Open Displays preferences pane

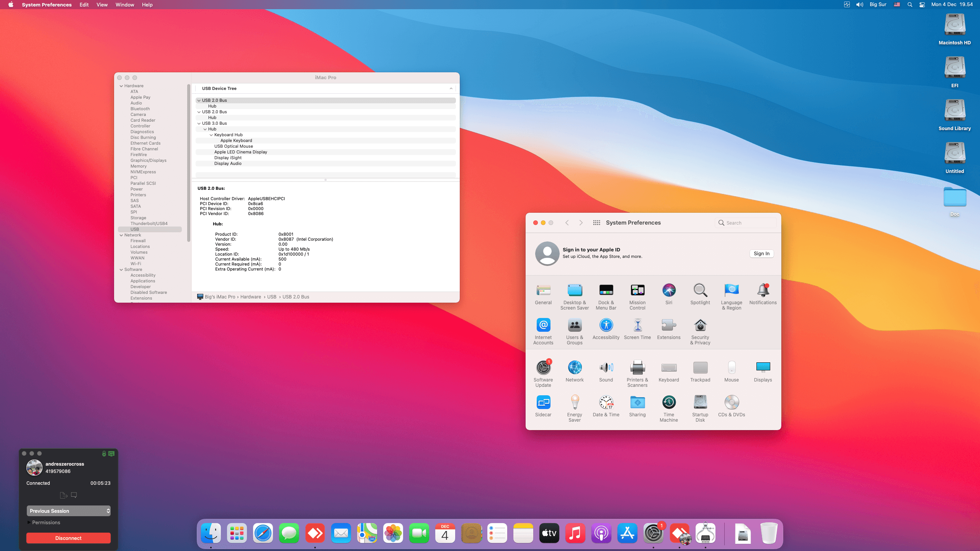[763, 372]
